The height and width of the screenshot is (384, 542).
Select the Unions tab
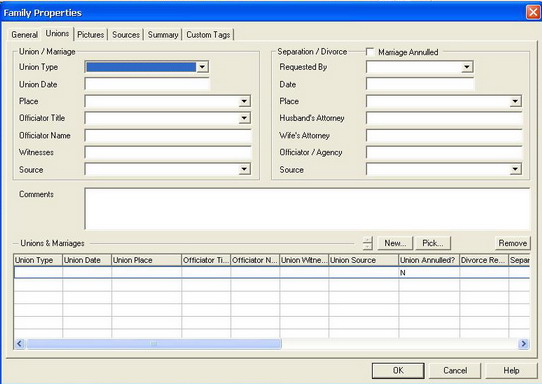point(57,34)
